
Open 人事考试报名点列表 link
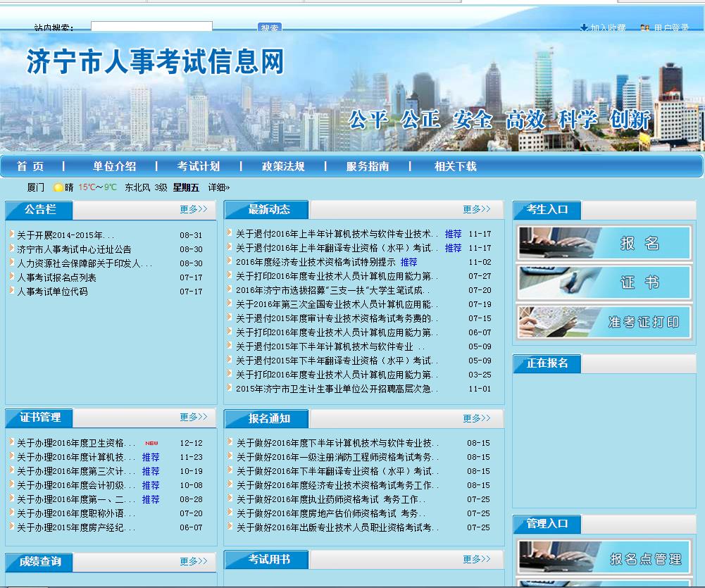[56, 278]
